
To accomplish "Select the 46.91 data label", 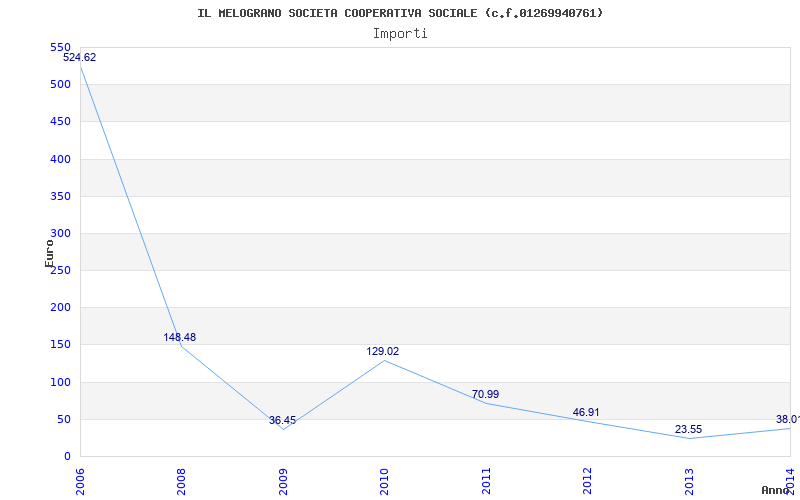I will pyautogui.click(x=586, y=412).
